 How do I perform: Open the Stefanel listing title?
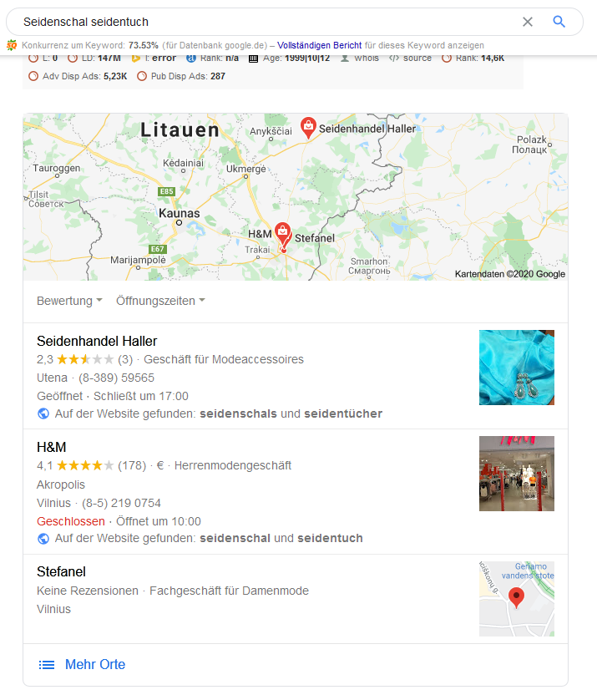click(61, 571)
